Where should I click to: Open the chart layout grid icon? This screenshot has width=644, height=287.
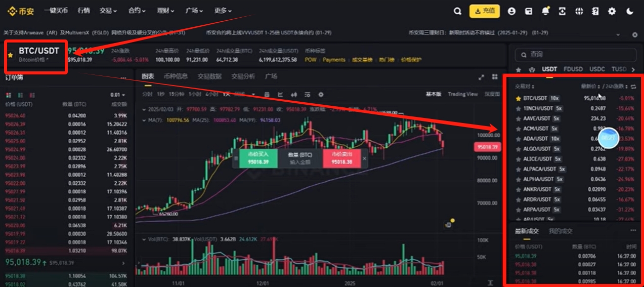pos(494,77)
